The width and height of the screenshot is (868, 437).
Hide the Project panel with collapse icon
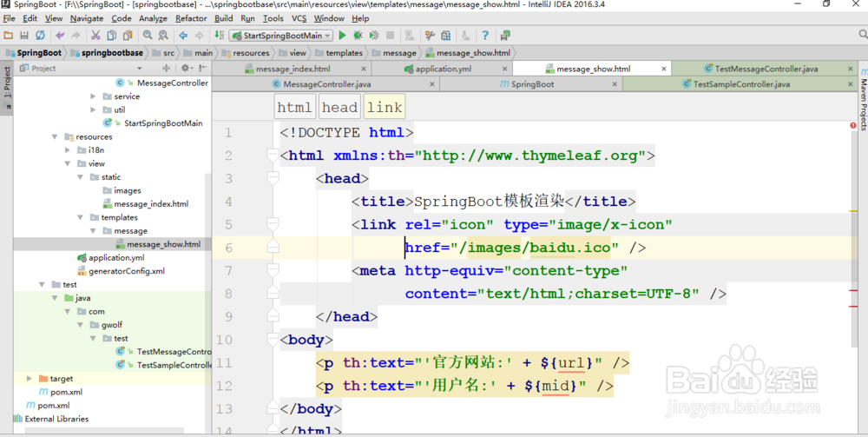click(x=203, y=68)
